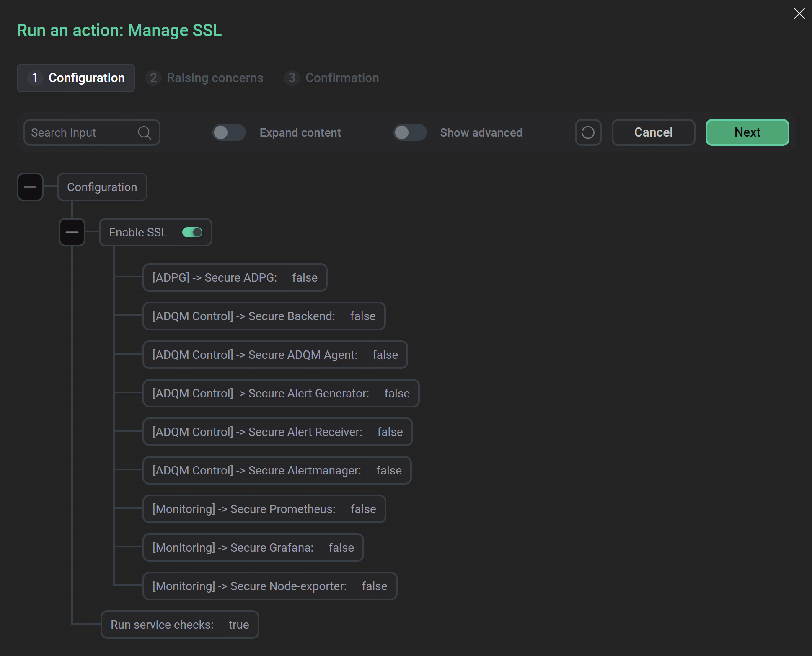Collapse the Enable SSL tree node
Image resolution: width=812 pixels, height=656 pixels.
coord(72,232)
